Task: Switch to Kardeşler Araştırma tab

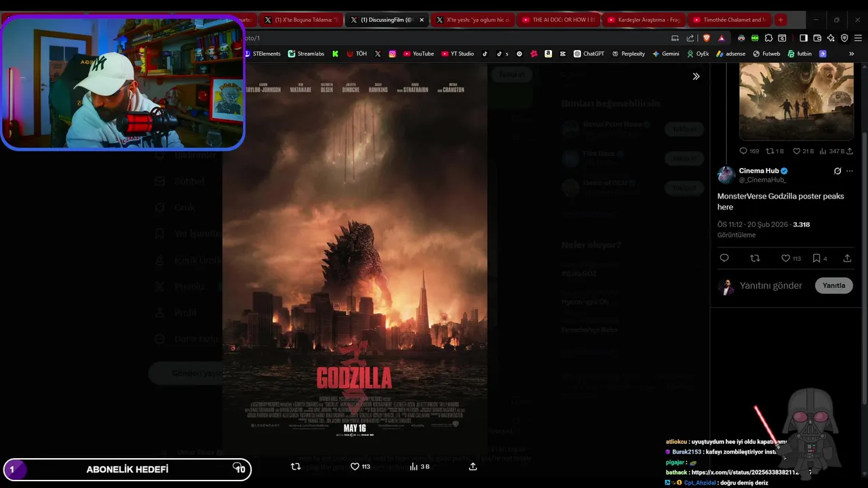Action: click(644, 20)
